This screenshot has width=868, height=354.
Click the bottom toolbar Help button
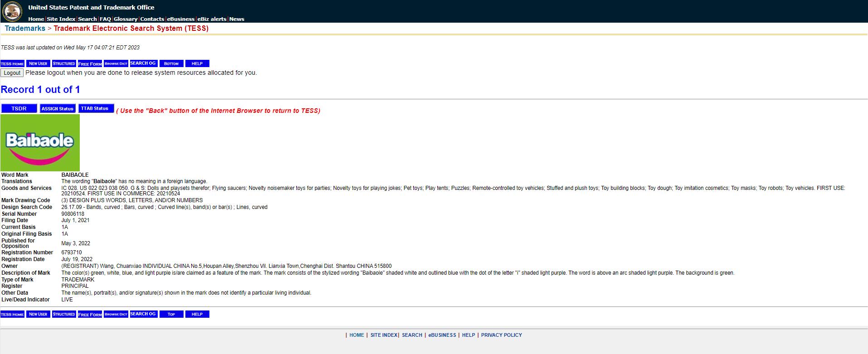pyautogui.click(x=197, y=314)
